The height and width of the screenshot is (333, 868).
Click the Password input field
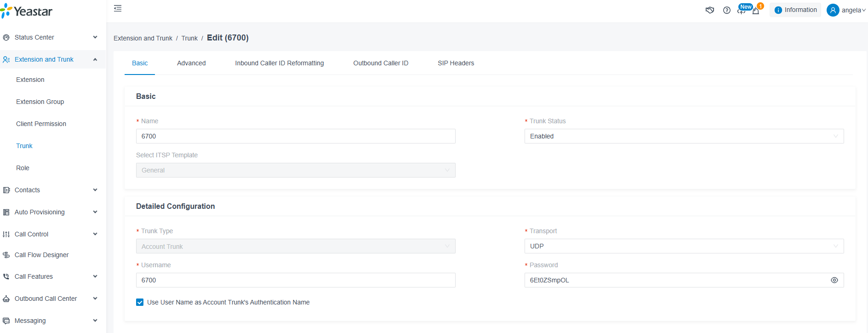click(684, 280)
